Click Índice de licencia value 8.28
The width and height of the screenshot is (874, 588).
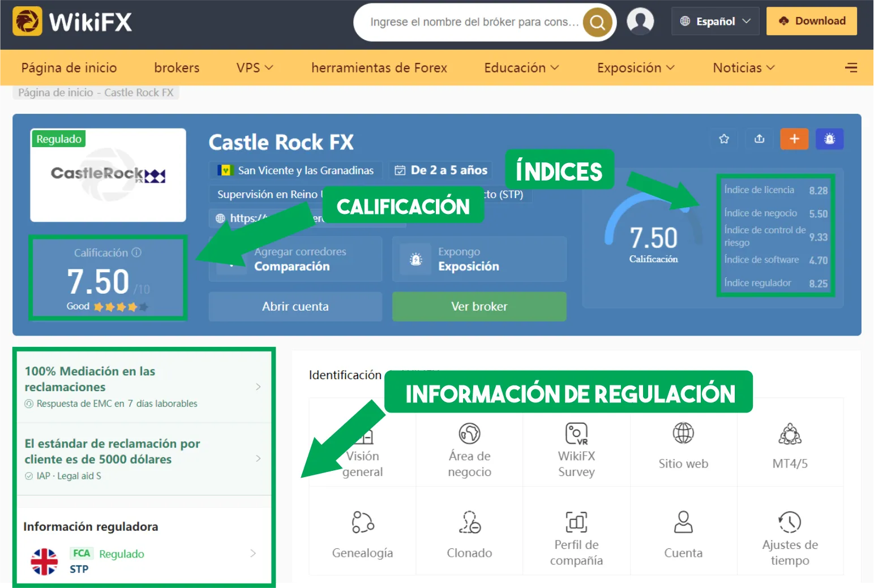[x=818, y=191]
